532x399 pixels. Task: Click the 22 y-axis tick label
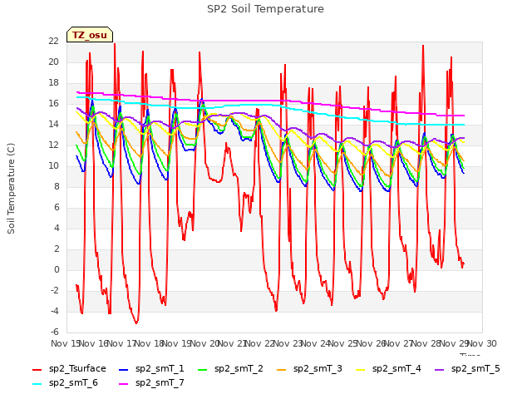[53, 42]
